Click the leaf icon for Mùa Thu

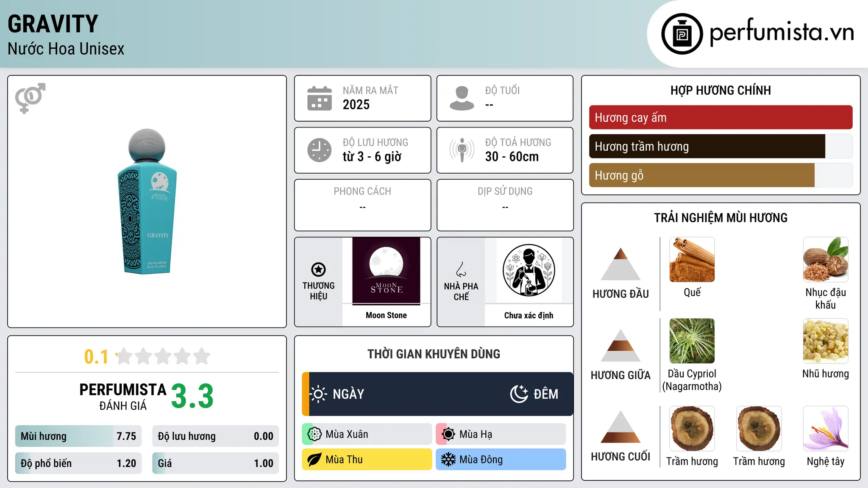click(314, 460)
